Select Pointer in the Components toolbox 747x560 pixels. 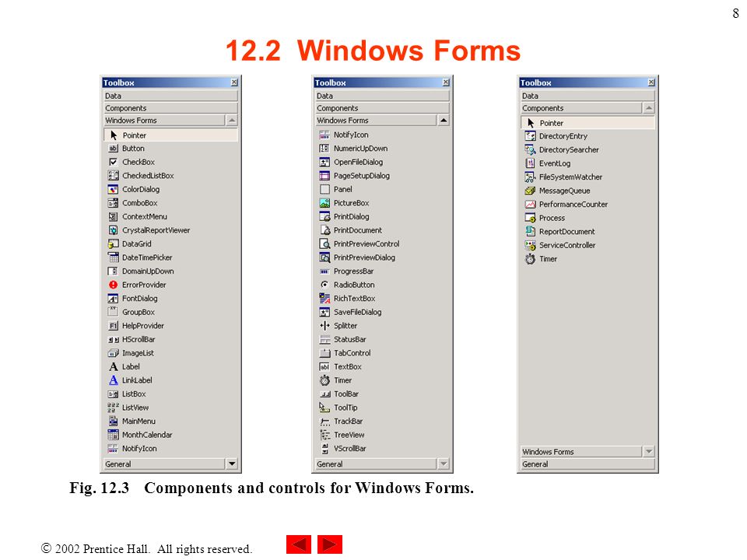(587, 123)
